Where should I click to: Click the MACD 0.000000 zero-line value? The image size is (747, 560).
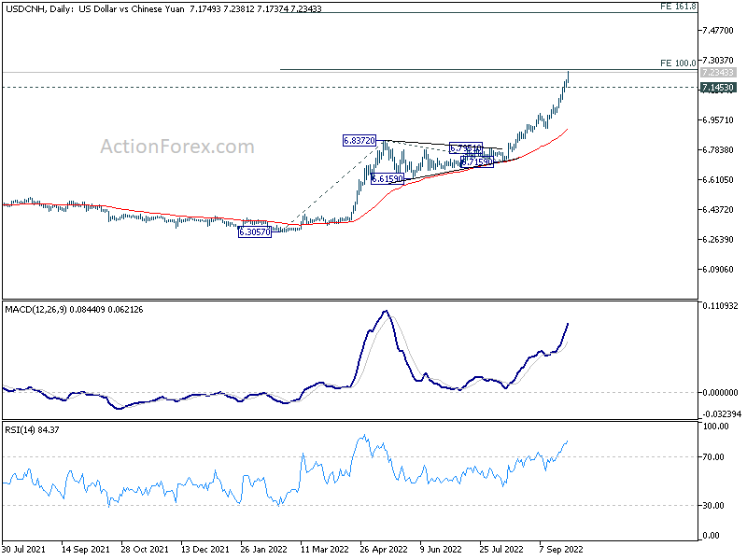[720, 393]
